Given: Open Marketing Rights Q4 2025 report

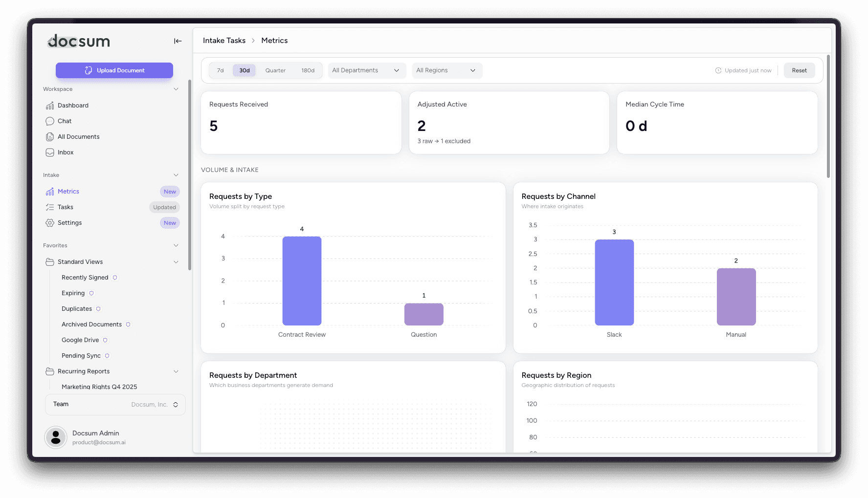Looking at the screenshot, I should tap(99, 387).
